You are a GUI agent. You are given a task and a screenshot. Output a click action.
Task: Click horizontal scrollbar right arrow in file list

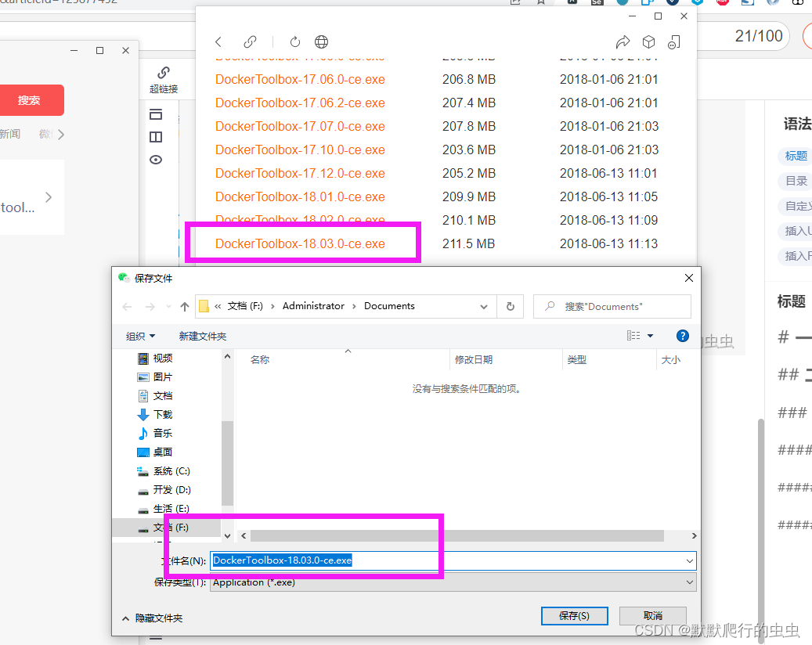(694, 535)
